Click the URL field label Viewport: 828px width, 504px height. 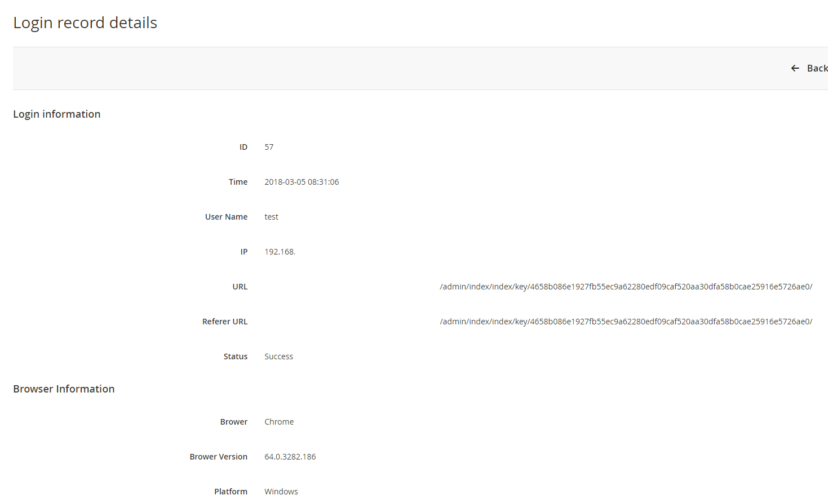240,287
